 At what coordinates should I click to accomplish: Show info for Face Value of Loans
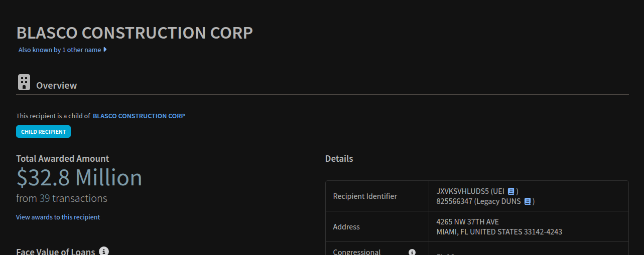(104, 251)
